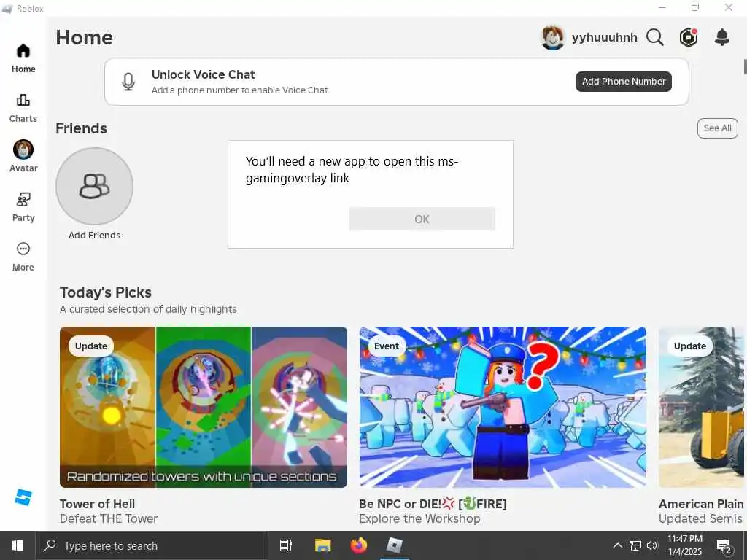Click the page vertical scrollbar
Viewport: 747px width, 560px height.
tap(745, 66)
